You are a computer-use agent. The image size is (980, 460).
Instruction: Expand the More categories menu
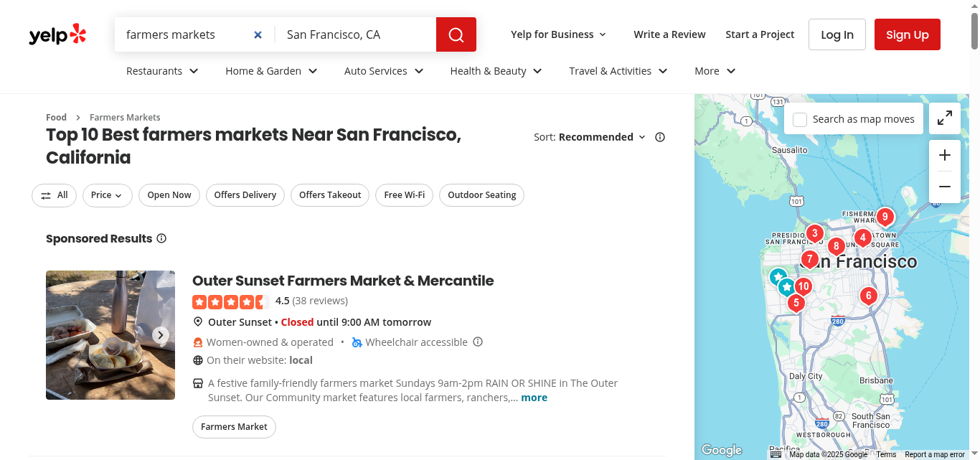pyautogui.click(x=715, y=71)
